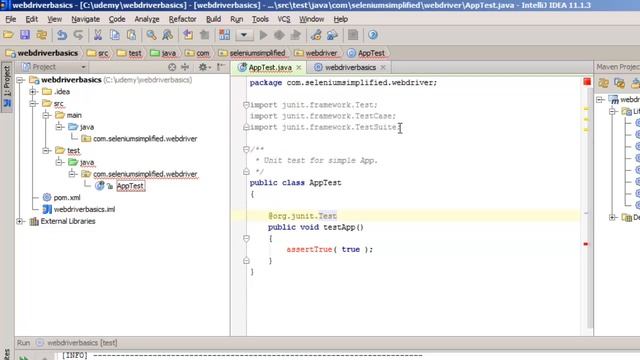Collapse the test folder node
This screenshot has width=640, height=360.
[x=46, y=151]
